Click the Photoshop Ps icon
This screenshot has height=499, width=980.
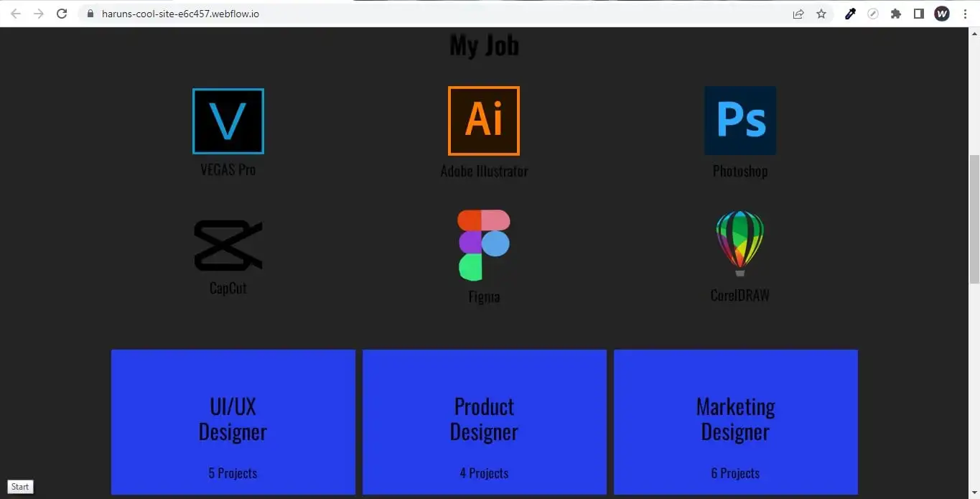(740, 121)
